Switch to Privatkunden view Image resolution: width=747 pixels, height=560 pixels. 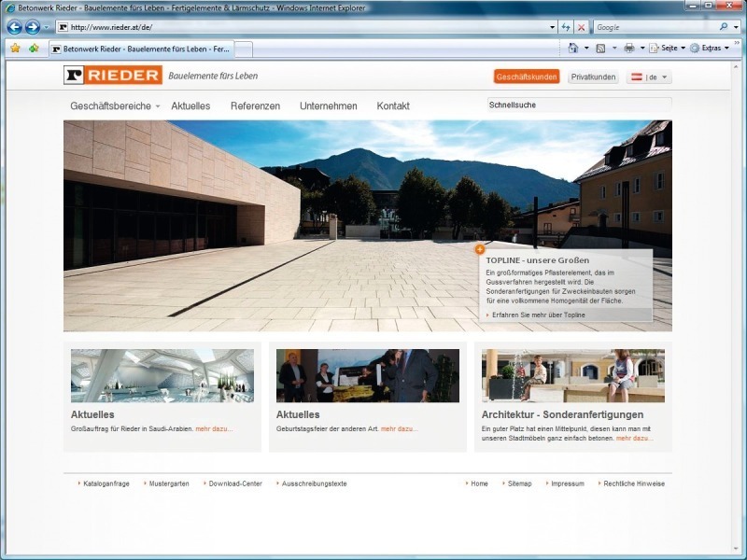(x=593, y=77)
